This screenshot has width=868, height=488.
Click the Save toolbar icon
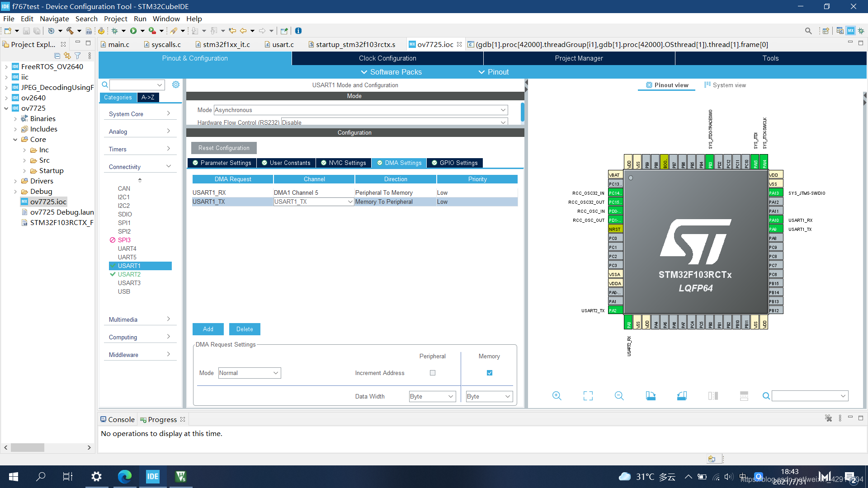click(x=26, y=31)
